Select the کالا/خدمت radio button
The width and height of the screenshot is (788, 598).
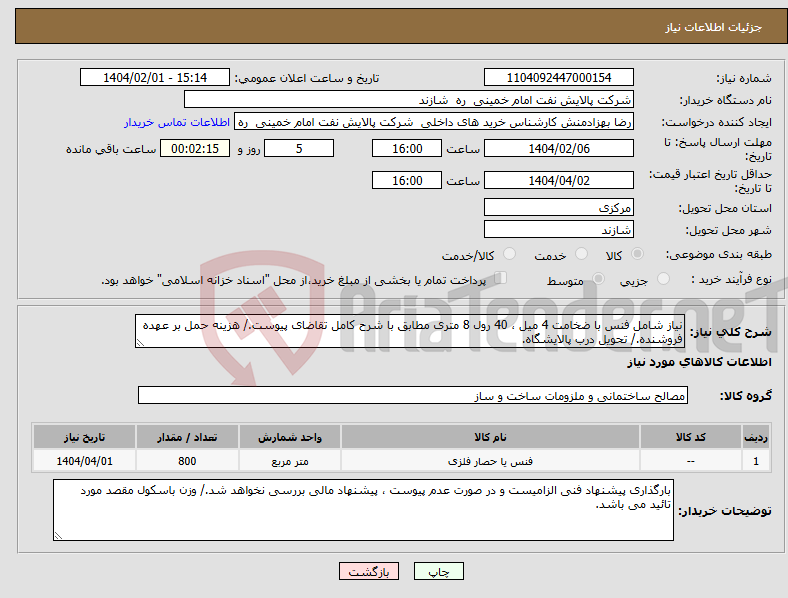(510, 254)
